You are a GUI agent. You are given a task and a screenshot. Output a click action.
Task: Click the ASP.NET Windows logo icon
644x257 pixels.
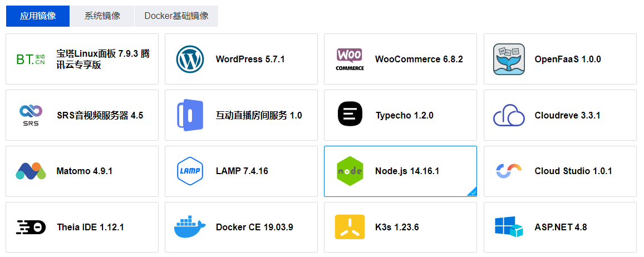(509, 226)
